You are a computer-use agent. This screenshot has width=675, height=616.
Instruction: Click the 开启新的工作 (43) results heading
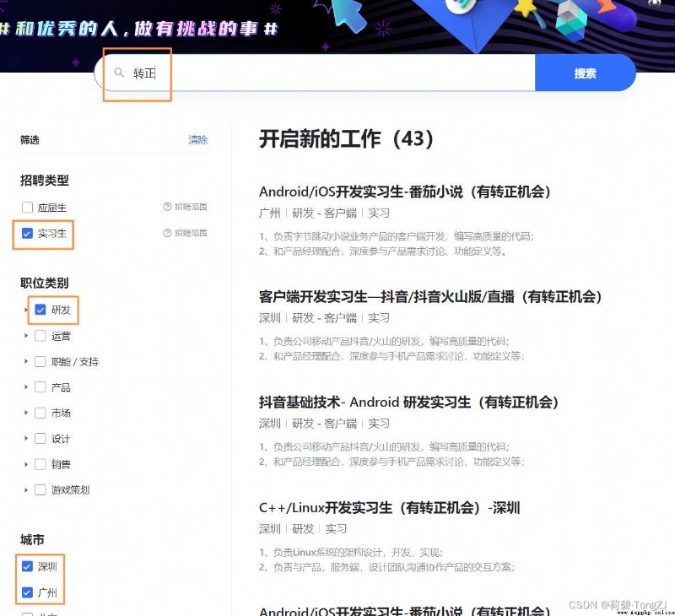(346, 139)
